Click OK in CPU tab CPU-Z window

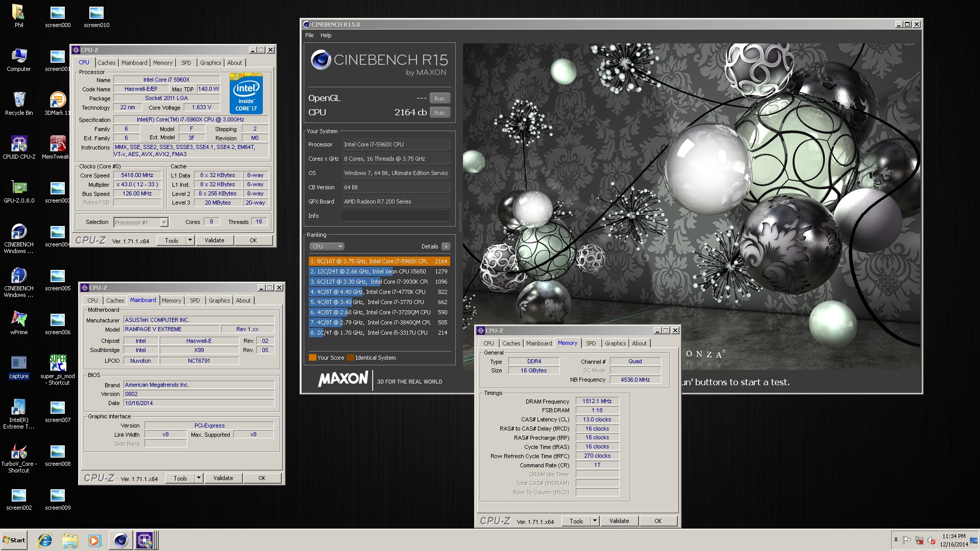tap(253, 240)
